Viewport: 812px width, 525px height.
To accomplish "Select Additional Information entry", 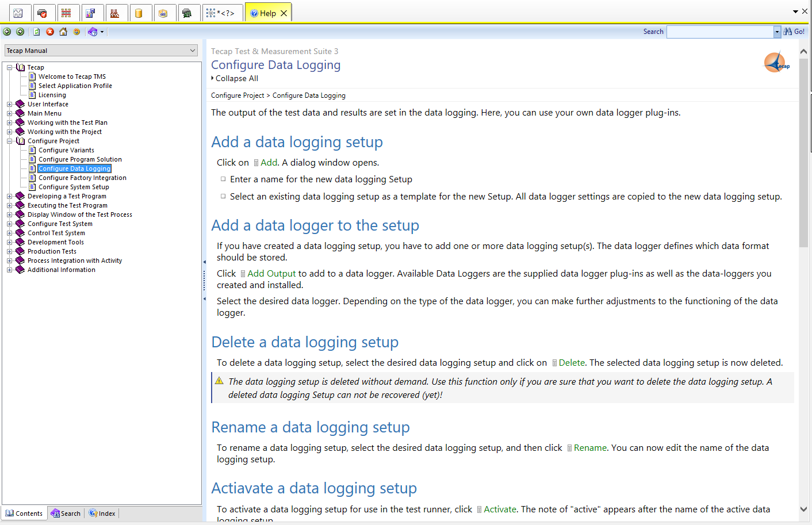I will click(62, 270).
